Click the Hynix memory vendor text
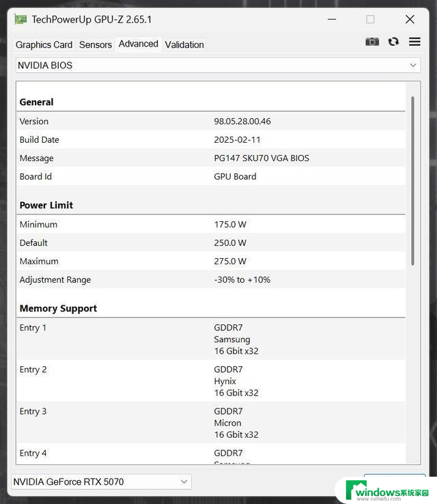This screenshot has height=504, width=437. (225, 381)
